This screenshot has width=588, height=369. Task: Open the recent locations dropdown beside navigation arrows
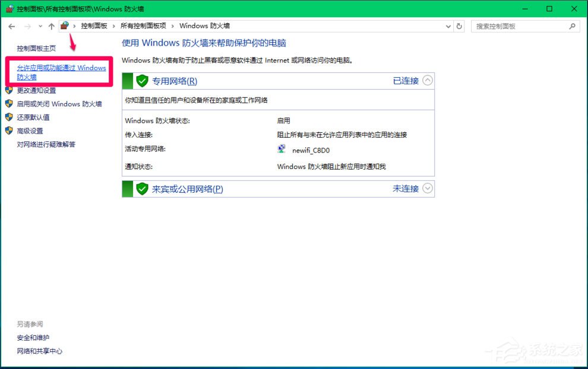click(39, 26)
